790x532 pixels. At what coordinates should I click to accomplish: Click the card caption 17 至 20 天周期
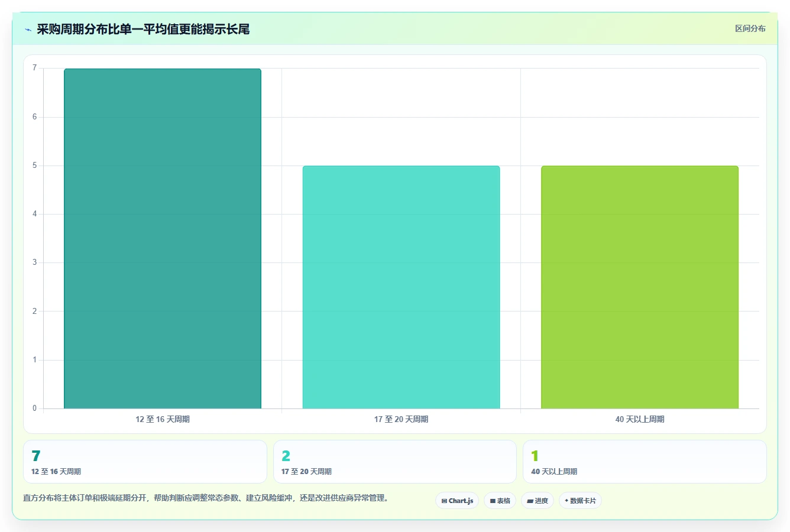(306, 472)
